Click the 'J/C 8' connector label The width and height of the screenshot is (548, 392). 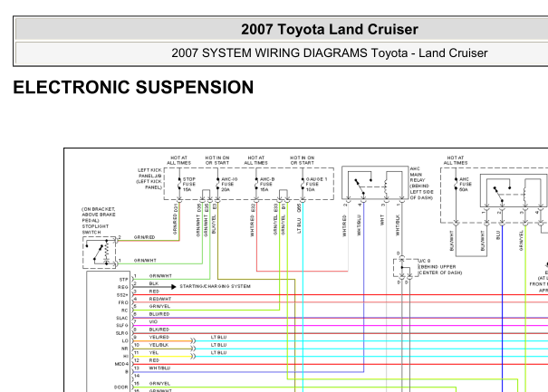click(424, 261)
